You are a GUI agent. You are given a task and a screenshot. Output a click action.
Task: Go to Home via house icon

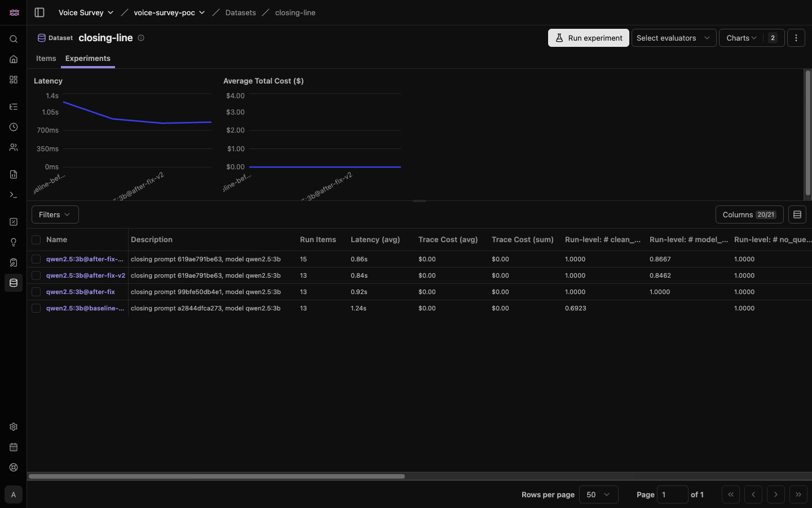coord(14,59)
